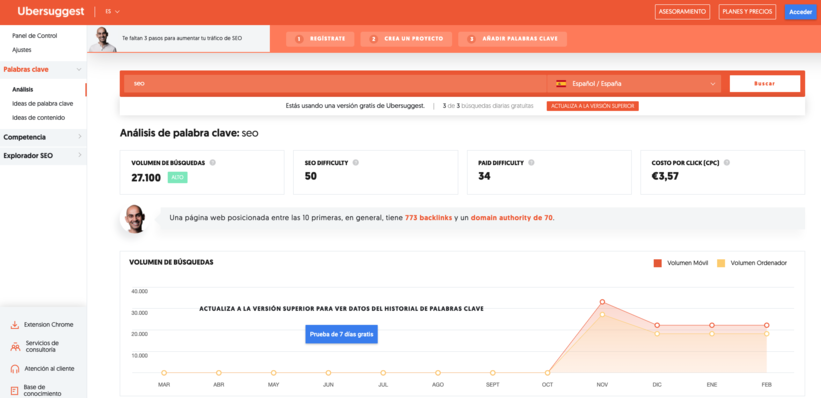Toggle Volumen Ordenador legend swatch
821x398 pixels.
[721, 263]
